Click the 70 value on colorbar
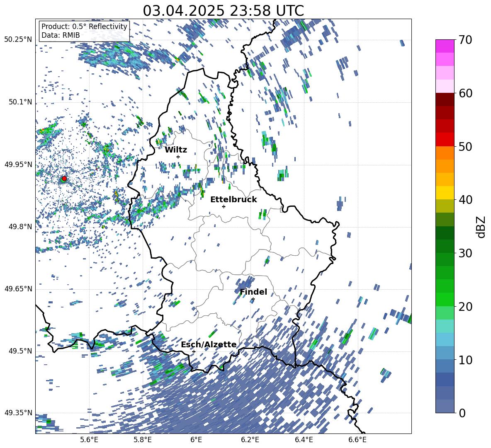The image size is (491, 448). click(x=465, y=40)
